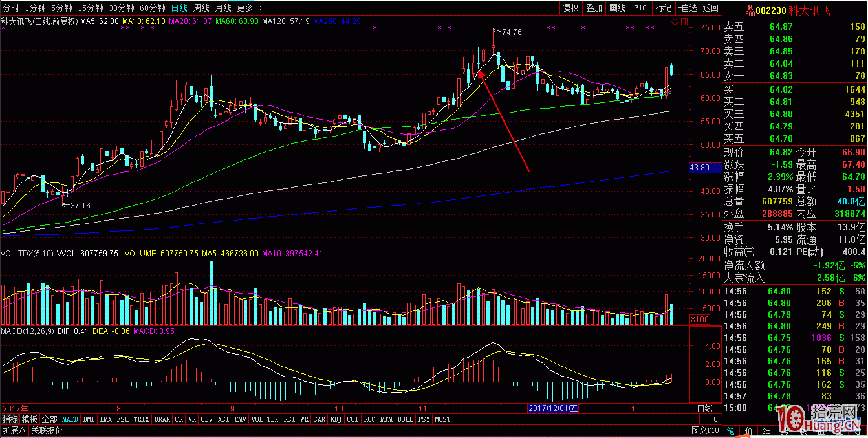
Task: Select the 日线 daily chart tab
Action: [180, 8]
